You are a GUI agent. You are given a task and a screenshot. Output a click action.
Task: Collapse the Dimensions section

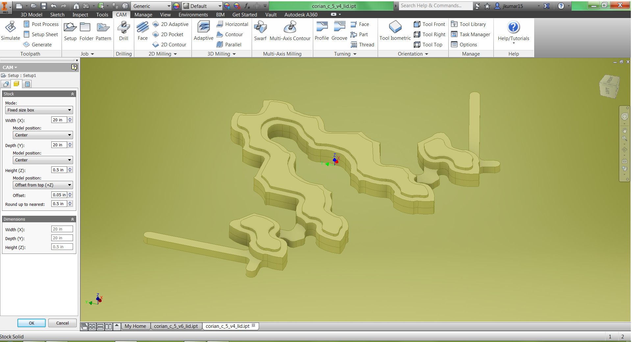pos(72,219)
